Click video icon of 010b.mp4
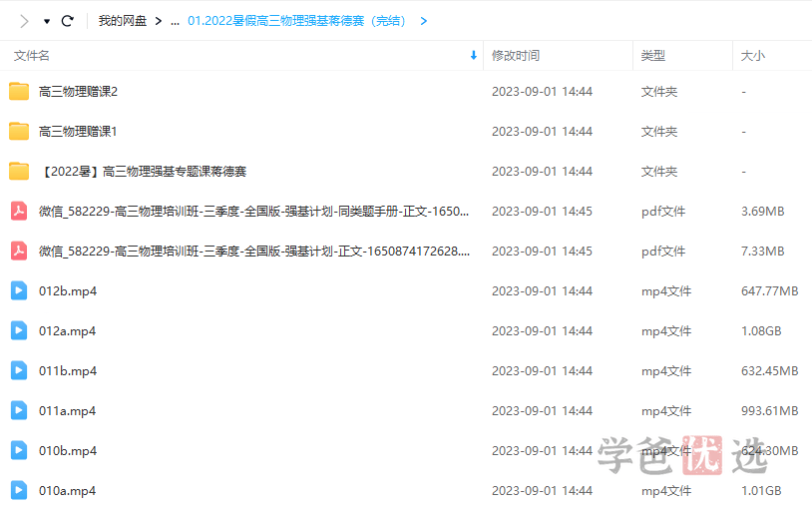Image resolution: width=812 pixels, height=515 pixels. [x=19, y=450]
